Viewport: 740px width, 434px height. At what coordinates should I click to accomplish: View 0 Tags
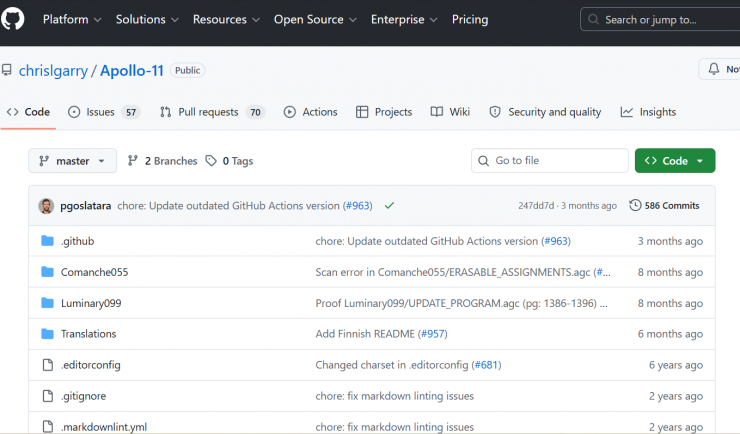pyautogui.click(x=229, y=161)
